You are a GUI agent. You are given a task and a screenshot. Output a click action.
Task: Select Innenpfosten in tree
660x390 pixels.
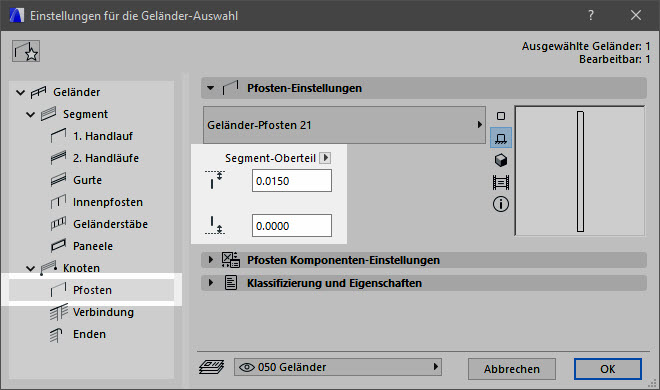108,202
